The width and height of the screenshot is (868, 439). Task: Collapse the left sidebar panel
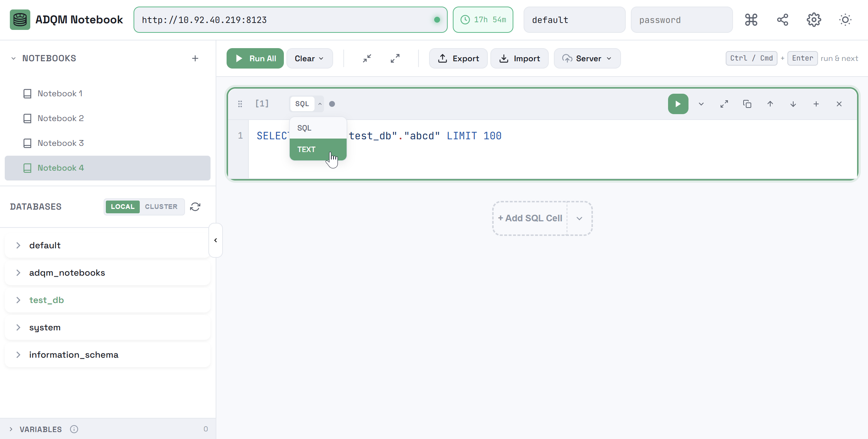point(215,240)
